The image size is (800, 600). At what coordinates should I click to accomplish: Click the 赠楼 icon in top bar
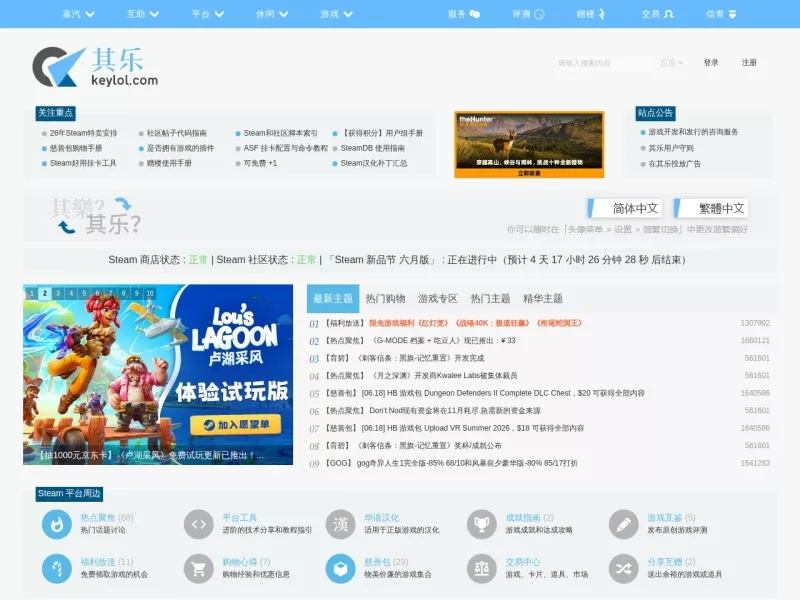pyautogui.click(x=602, y=14)
